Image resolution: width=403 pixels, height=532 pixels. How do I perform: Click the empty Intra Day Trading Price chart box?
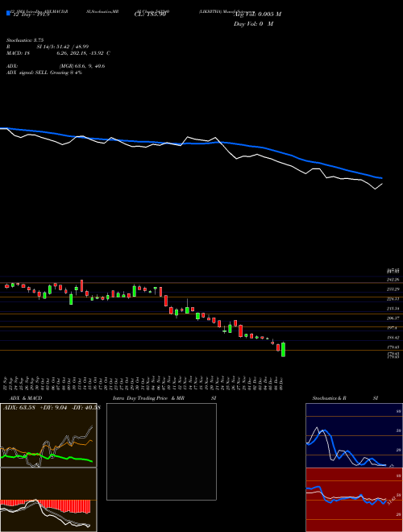(161, 451)
